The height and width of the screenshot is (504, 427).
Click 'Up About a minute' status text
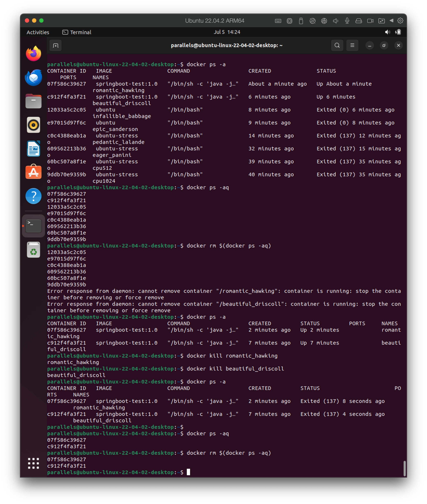[x=344, y=84]
